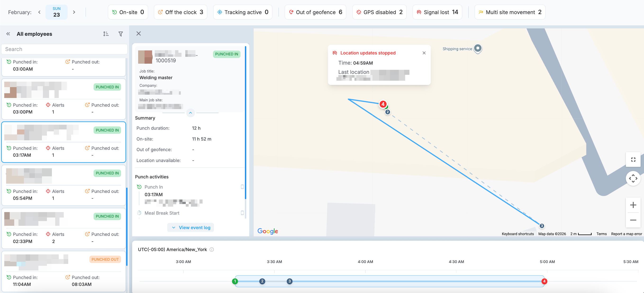Viewport: 644px width, 293px height.
Task: Toggle the GPS disabled filter
Action: pos(379,12)
